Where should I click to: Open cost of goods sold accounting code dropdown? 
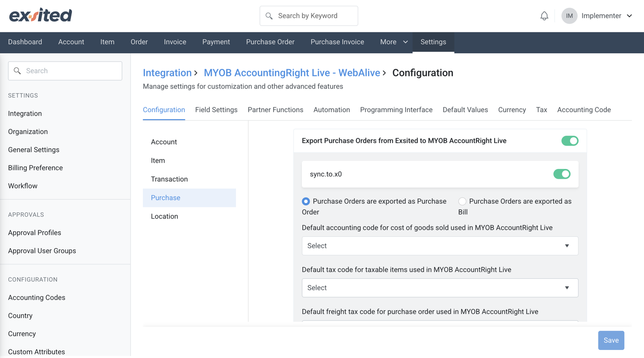click(440, 246)
